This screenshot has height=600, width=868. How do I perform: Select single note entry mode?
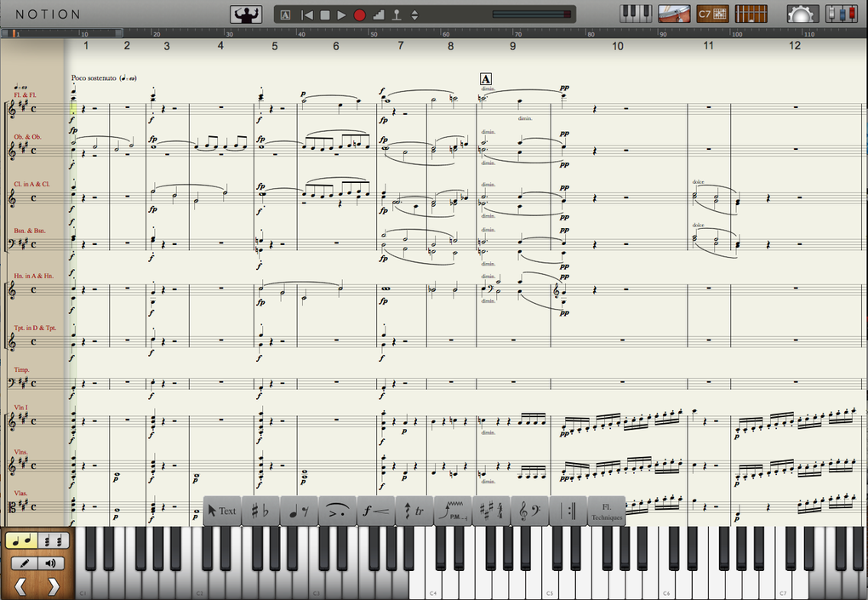[x=21, y=540]
